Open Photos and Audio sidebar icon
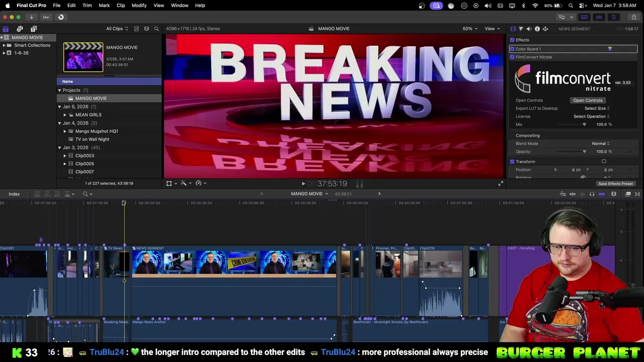 click(x=20, y=29)
